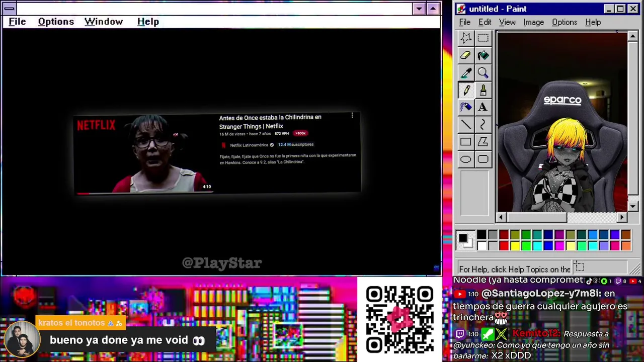Open the Help menu in the left window
The image size is (644, 362).
pos(148,22)
